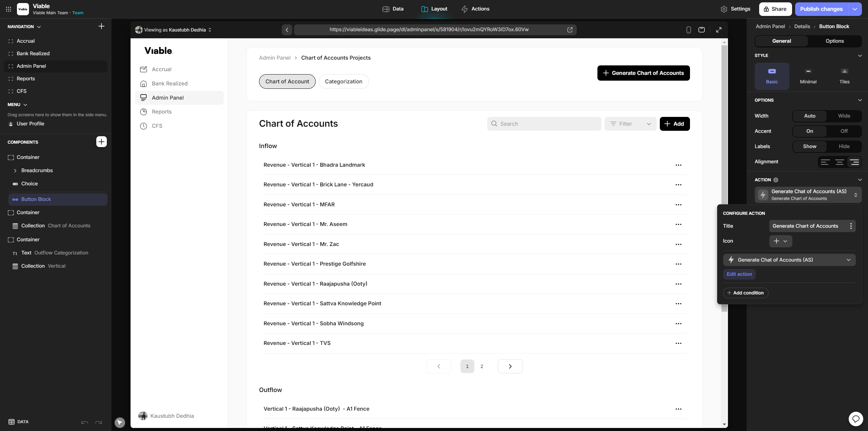
Task: Collapse MENU section
Action: coord(25,105)
